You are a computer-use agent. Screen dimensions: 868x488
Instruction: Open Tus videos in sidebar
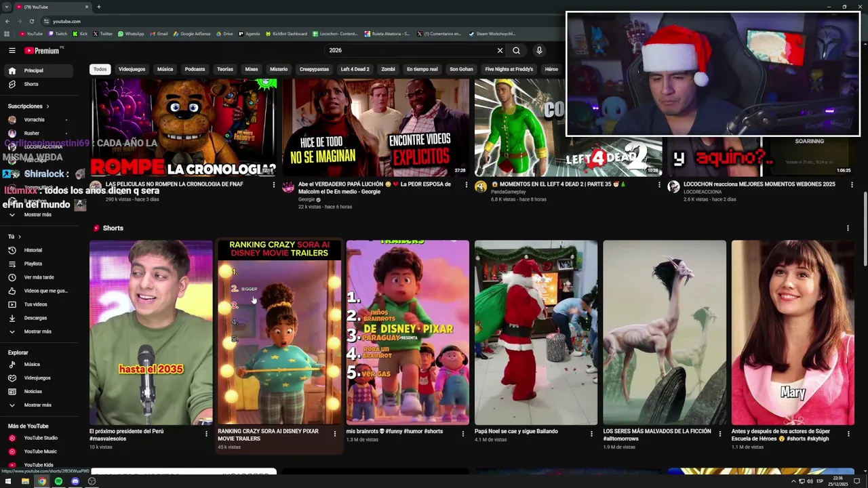(41, 304)
